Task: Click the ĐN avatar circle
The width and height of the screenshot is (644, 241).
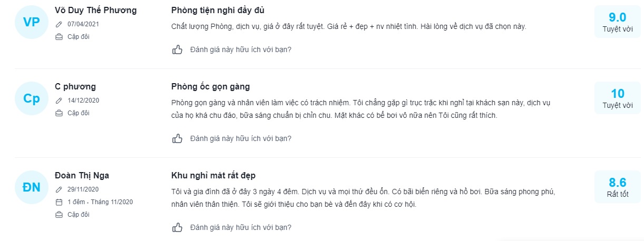Action: [x=32, y=187]
